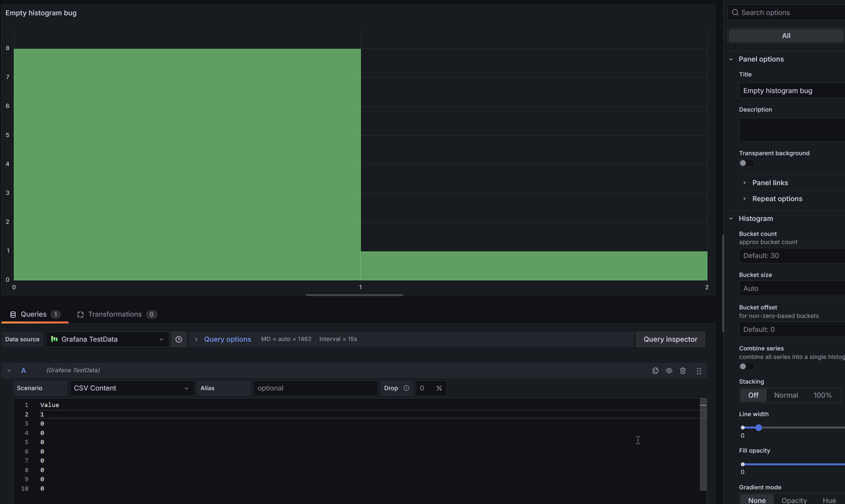
Task: Collapse query A row chevron
Action: pyautogui.click(x=9, y=371)
